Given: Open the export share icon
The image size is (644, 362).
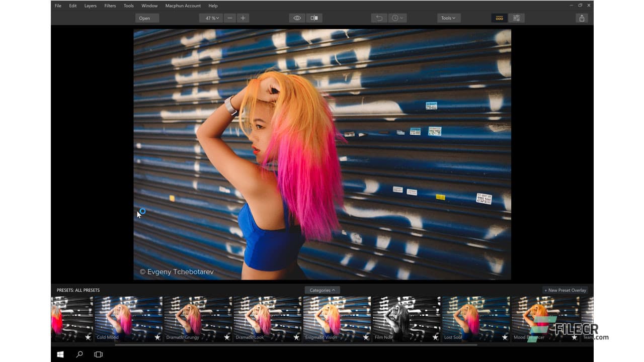Looking at the screenshot, I should (x=582, y=18).
